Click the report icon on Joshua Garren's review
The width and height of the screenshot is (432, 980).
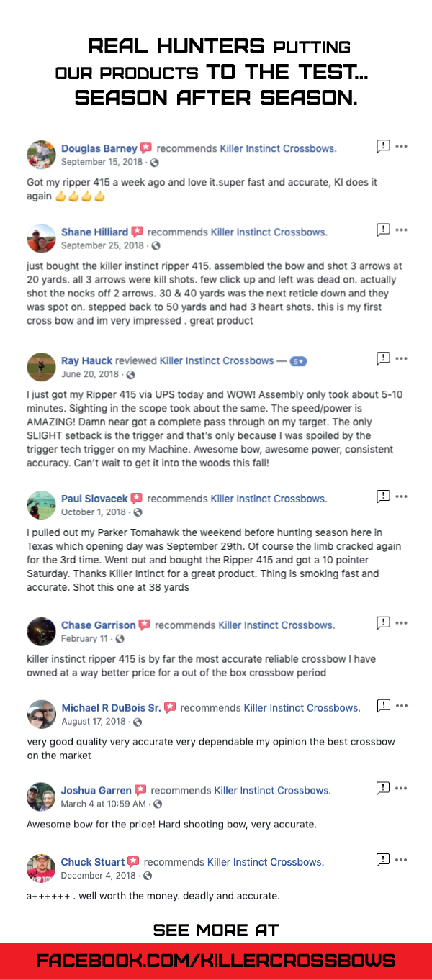click(383, 788)
